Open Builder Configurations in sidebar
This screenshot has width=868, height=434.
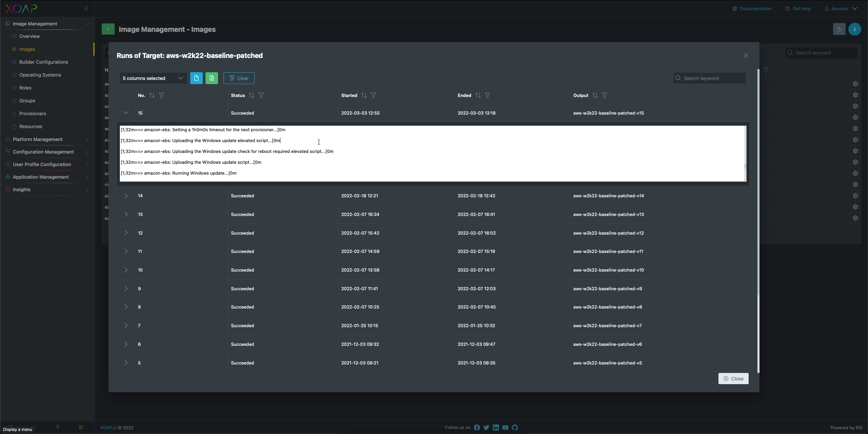pos(43,62)
